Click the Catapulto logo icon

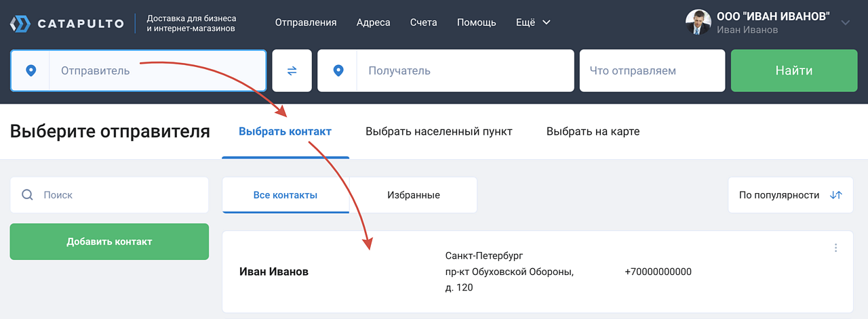coord(20,24)
